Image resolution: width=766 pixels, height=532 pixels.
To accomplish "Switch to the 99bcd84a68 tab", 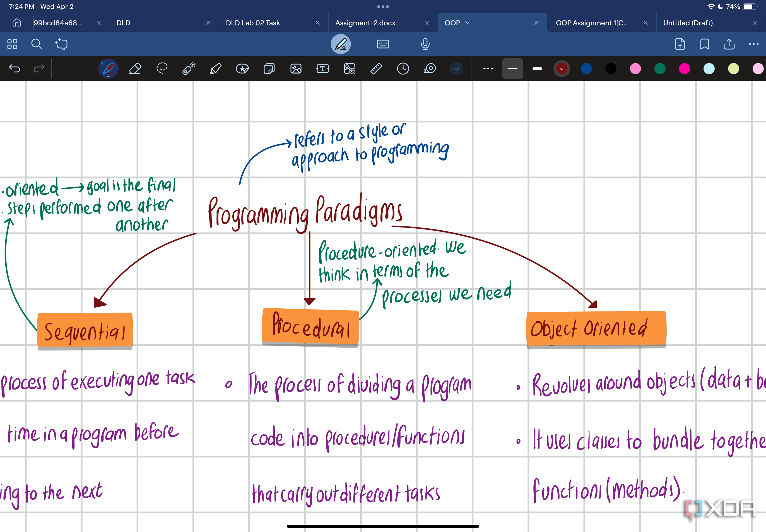I will coord(57,23).
